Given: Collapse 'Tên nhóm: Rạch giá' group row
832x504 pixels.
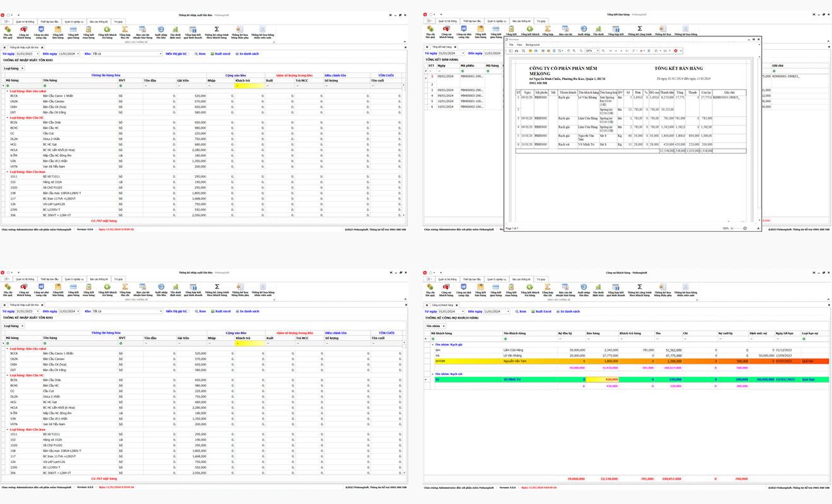Looking at the screenshot, I should point(432,345).
